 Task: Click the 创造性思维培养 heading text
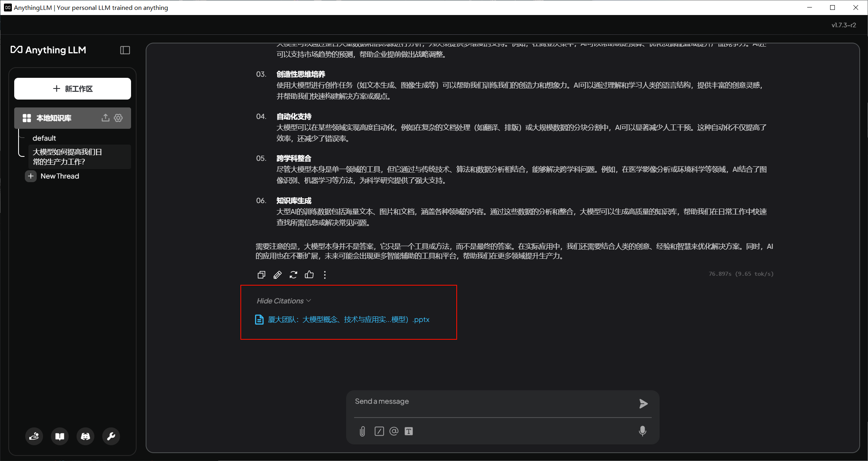pos(301,74)
